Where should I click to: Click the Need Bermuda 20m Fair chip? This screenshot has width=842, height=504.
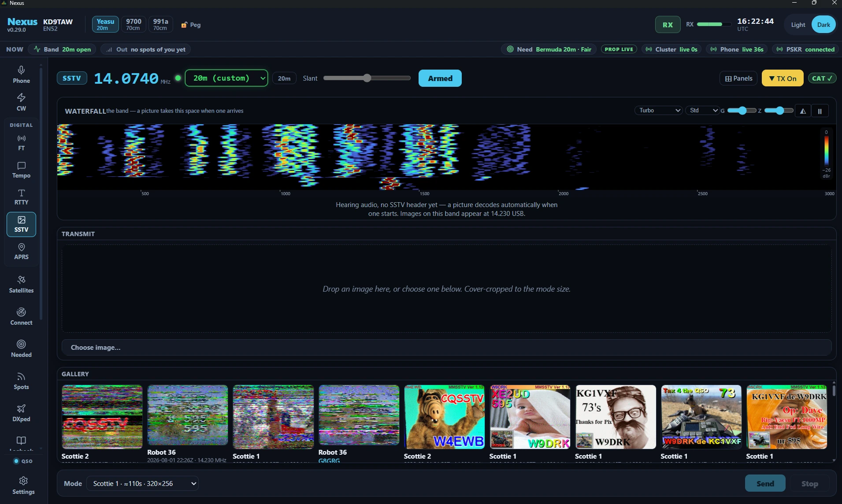click(549, 49)
